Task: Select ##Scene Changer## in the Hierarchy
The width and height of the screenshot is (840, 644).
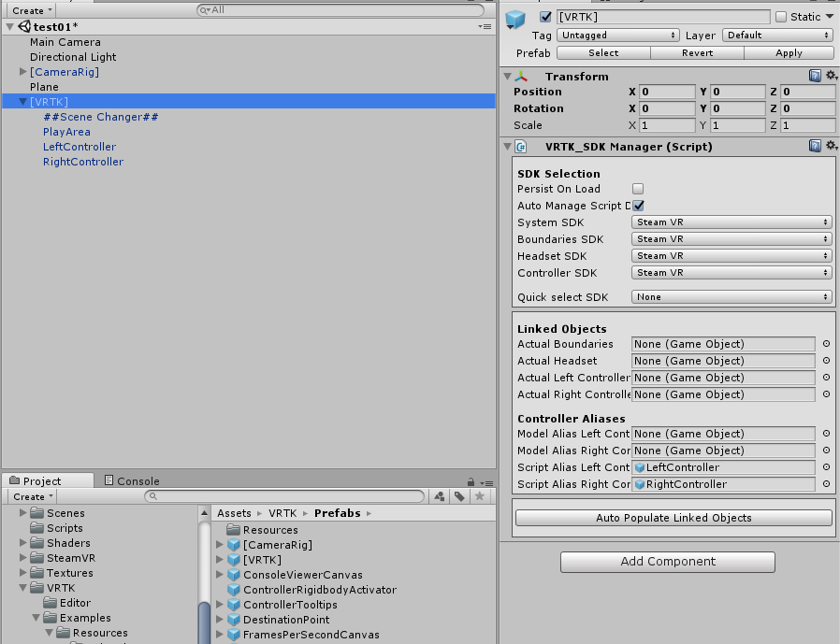Action: click(x=101, y=117)
